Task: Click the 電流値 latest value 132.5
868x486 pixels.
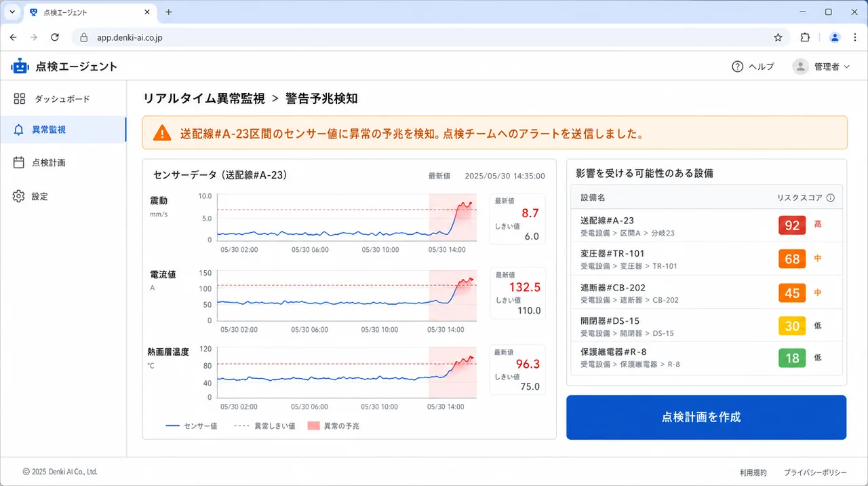Action: pos(524,287)
